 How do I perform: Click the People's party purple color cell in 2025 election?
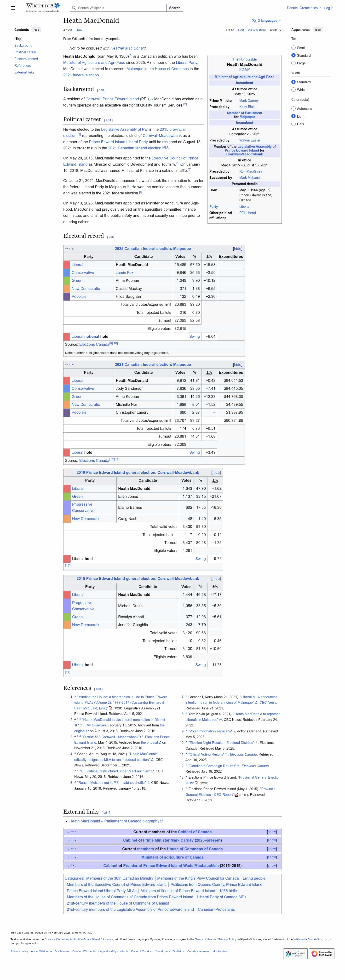67,297
